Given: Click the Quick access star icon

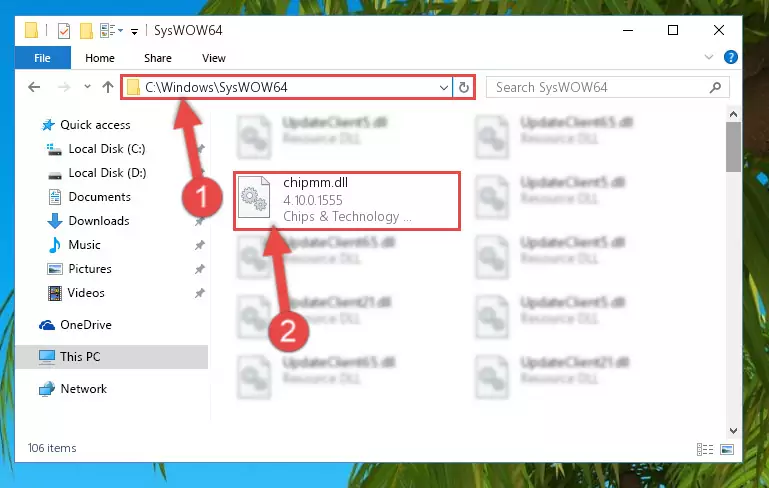Looking at the screenshot, I should (x=48, y=125).
